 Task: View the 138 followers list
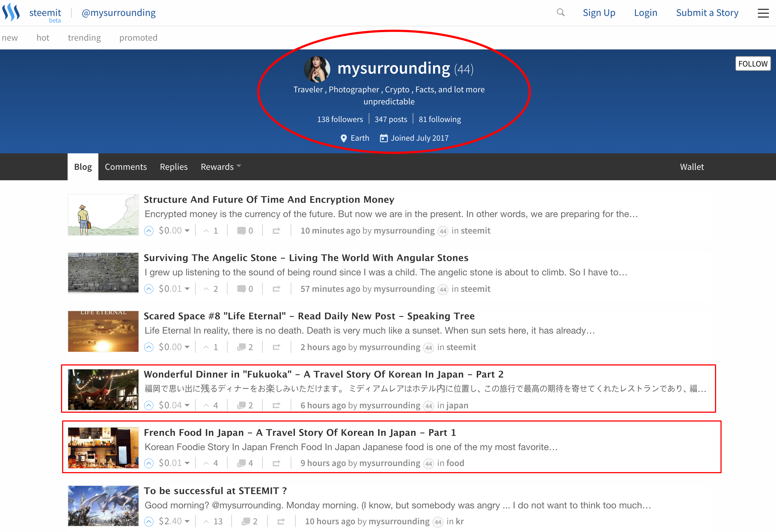tap(340, 119)
